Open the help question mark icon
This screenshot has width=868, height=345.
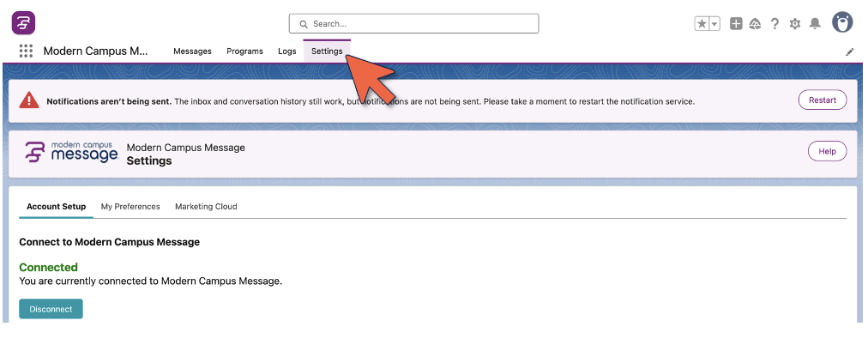775,24
